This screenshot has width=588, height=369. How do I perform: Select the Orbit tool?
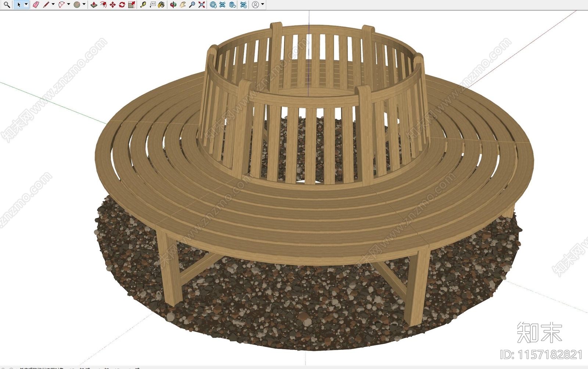tap(173, 5)
